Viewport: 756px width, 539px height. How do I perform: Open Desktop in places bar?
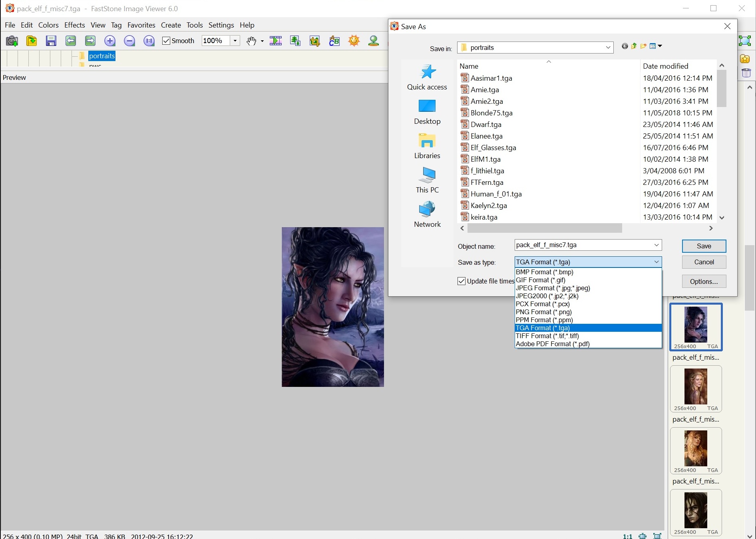tap(427, 112)
